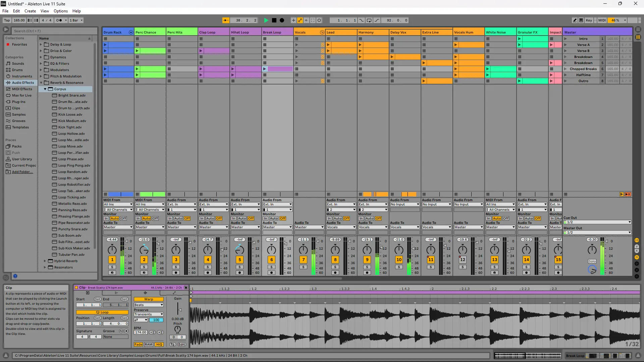The image size is (644, 362).
Task: Enable the Session Record button
Action: 319,20
